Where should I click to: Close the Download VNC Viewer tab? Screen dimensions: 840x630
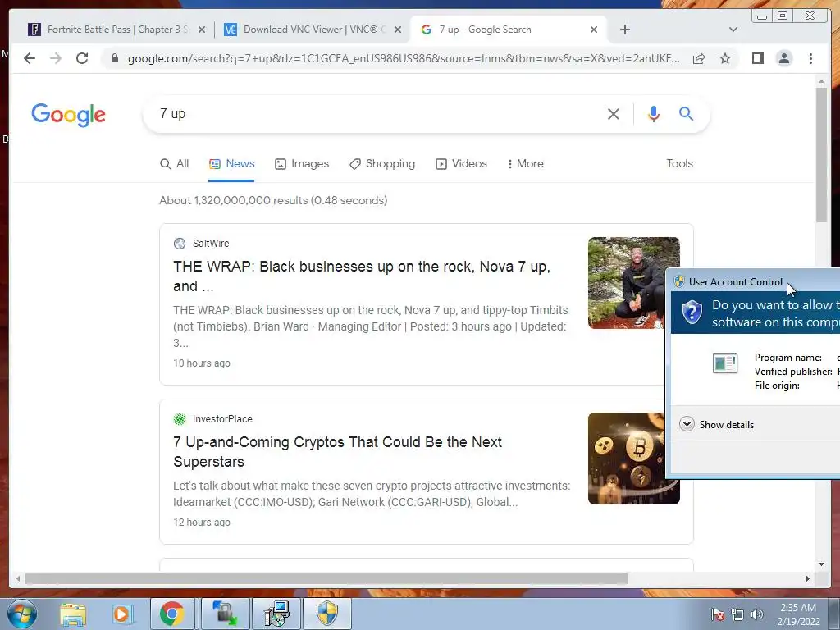point(398,30)
